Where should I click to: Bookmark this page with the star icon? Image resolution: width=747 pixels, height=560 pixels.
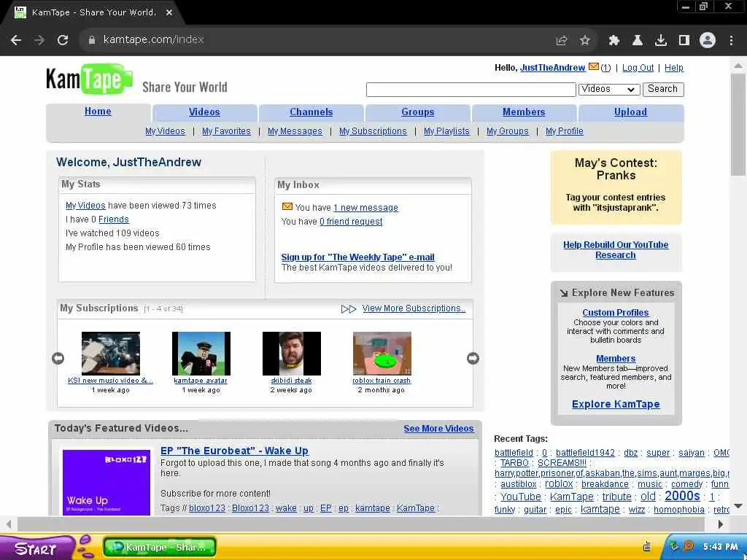(585, 41)
